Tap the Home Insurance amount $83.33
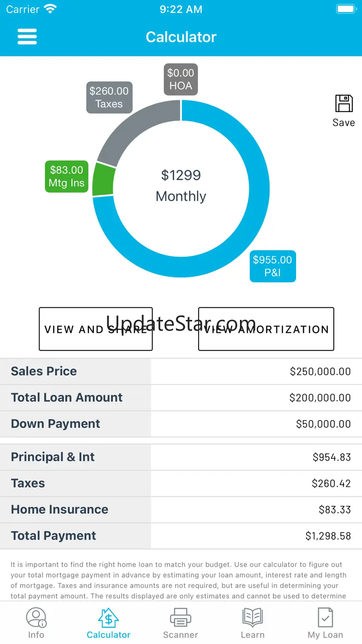This screenshot has width=362, height=644. pyautogui.click(x=335, y=510)
